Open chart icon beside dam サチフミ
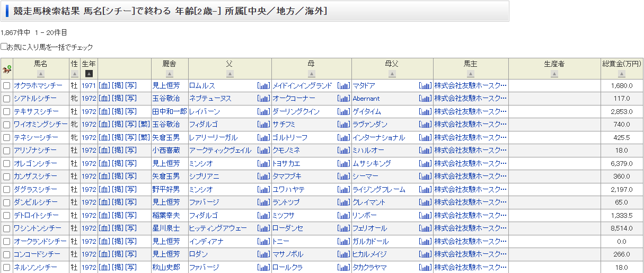Image resolution: width=644 pixels, height=273 pixels. [344, 125]
